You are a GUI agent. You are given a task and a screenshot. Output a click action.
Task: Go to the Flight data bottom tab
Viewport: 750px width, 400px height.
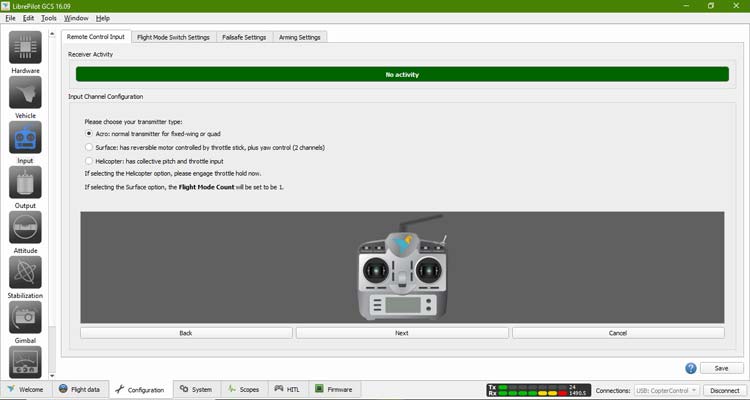[80, 389]
